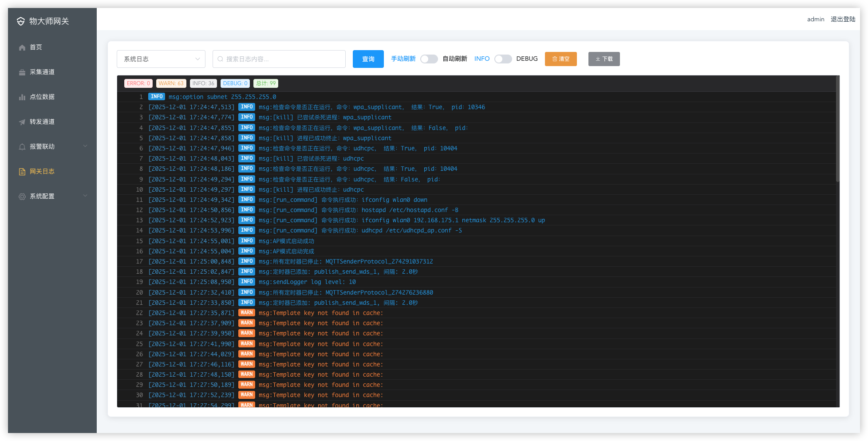868x441 pixels.
Task: Click the bell icon for 报警联动
Action: 22,147
